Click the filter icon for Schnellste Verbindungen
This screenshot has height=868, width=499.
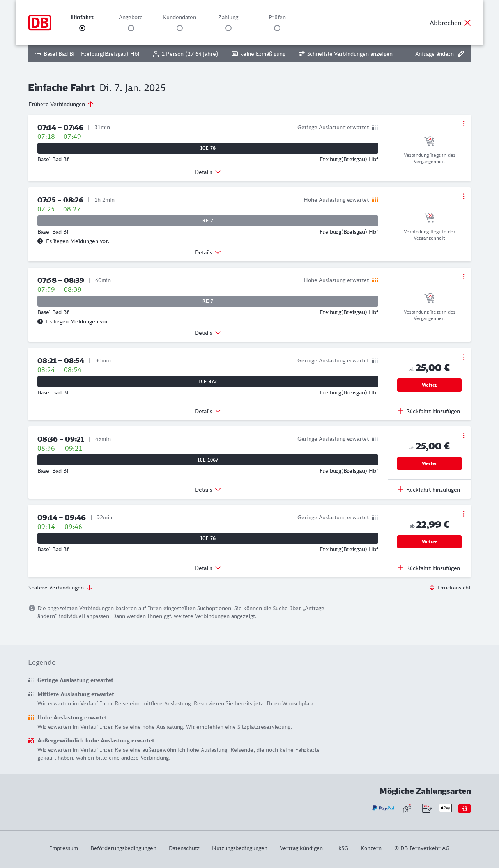(x=302, y=54)
